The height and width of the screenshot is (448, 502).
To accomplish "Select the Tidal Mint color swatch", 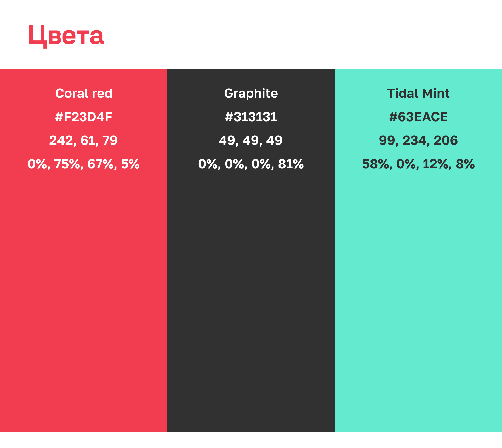I will [418, 288].
